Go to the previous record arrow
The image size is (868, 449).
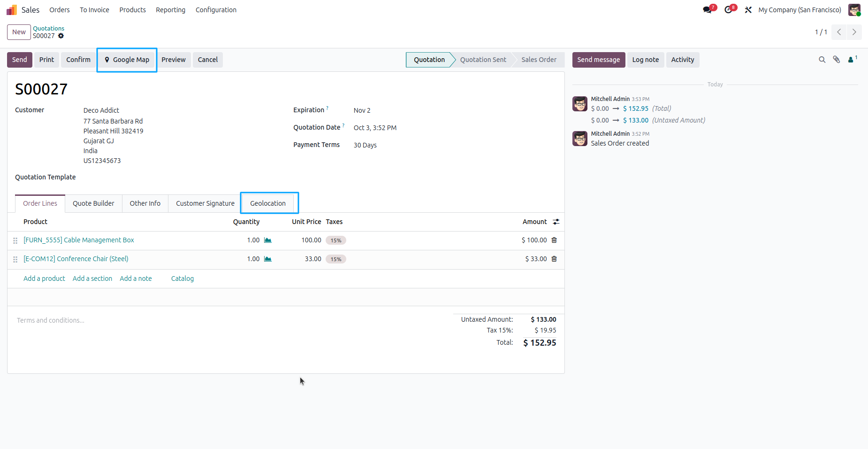click(x=839, y=32)
